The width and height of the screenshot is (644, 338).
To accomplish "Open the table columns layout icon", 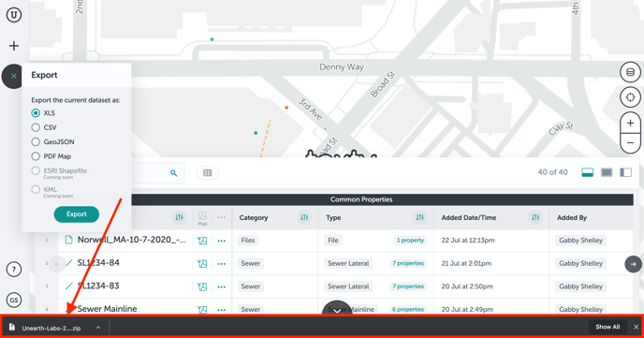I will pyautogui.click(x=208, y=173).
